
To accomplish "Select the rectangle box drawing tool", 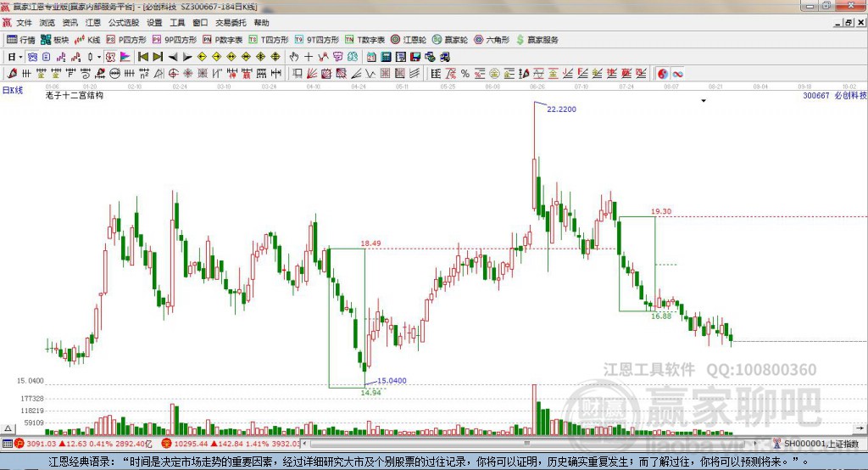I will click(298, 73).
